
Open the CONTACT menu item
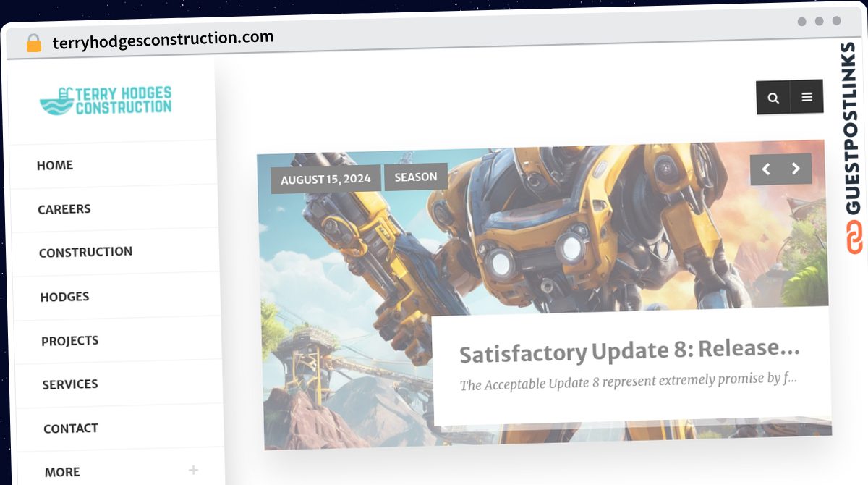[x=71, y=429]
